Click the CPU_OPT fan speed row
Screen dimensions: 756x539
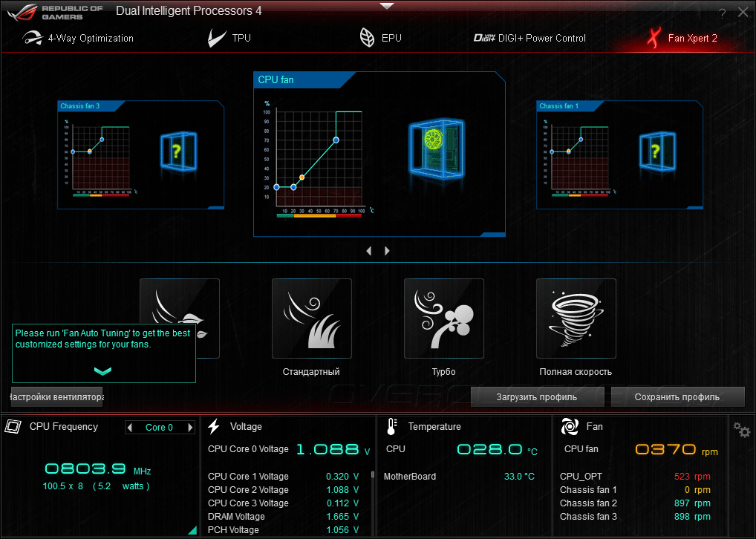click(635, 477)
